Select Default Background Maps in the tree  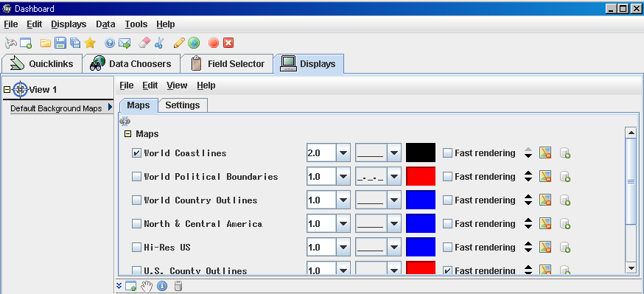56,108
